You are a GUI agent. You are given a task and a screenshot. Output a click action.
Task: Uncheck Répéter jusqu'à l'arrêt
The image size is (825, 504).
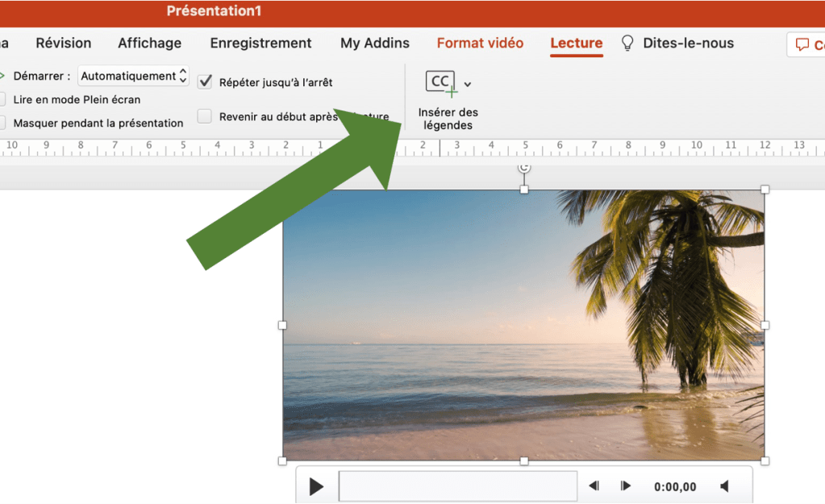(205, 81)
